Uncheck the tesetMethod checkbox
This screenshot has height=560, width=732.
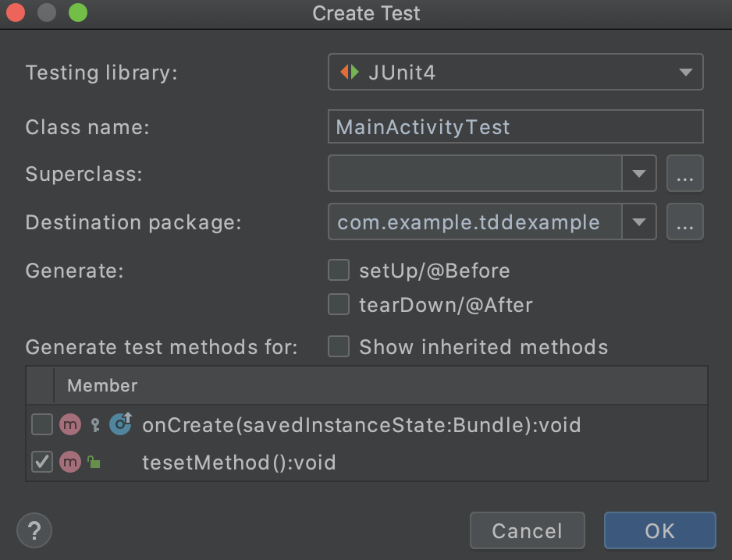41,463
